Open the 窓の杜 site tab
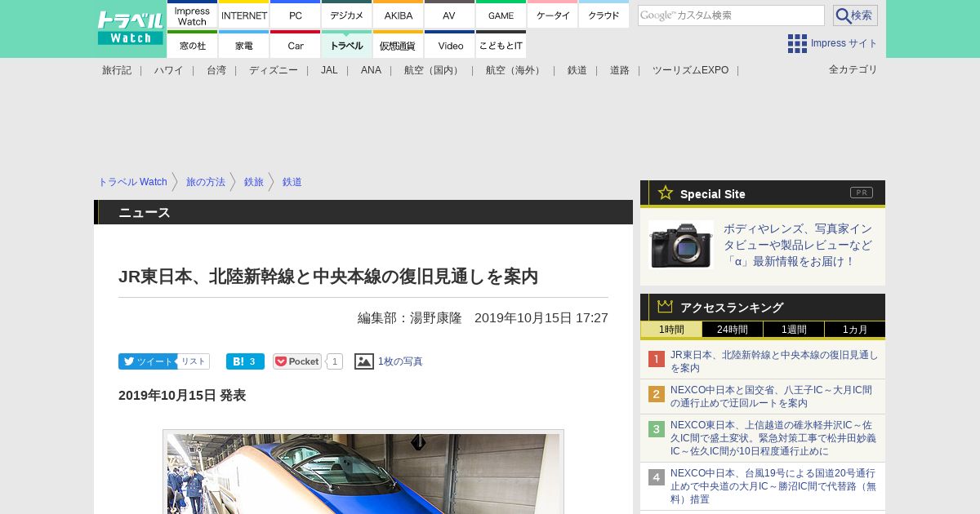This screenshot has height=514, width=980. (193, 45)
